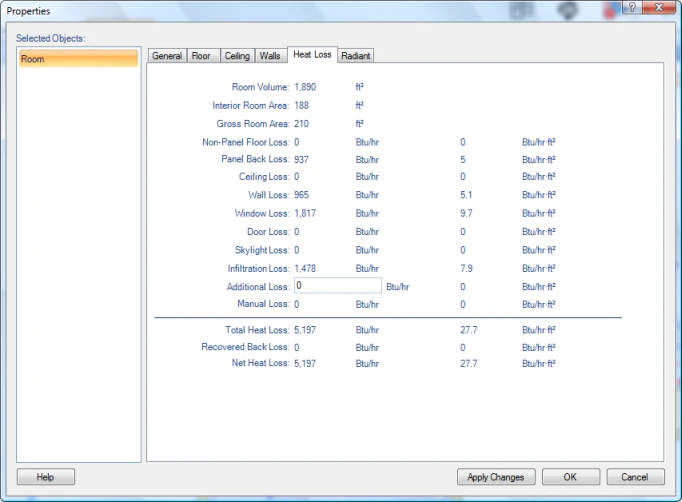Click Apply Changes button
The height and width of the screenshot is (502, 682).
pyautogui.click(x=496, y=477)
